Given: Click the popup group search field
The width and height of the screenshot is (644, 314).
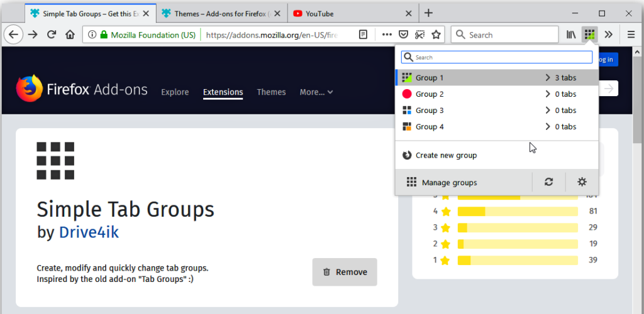Looking at the screenshot, I should point(497,57).
